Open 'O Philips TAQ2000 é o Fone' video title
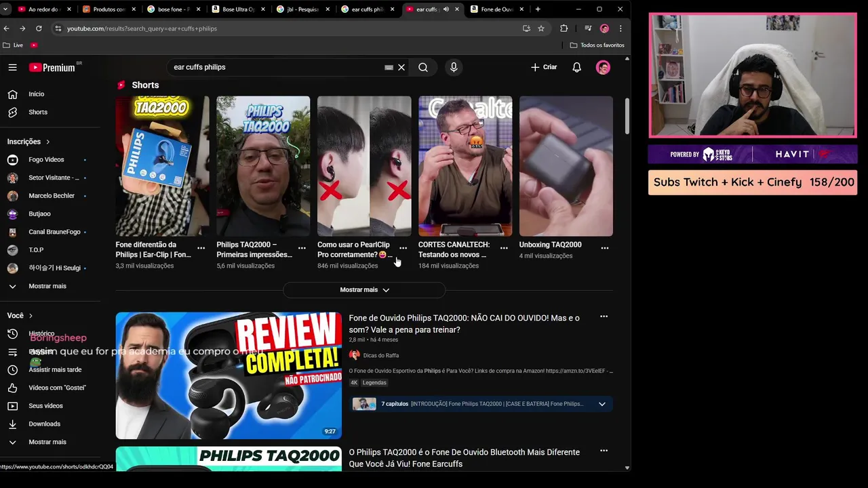This screenshot has width=868, height=488. (465, 458)
